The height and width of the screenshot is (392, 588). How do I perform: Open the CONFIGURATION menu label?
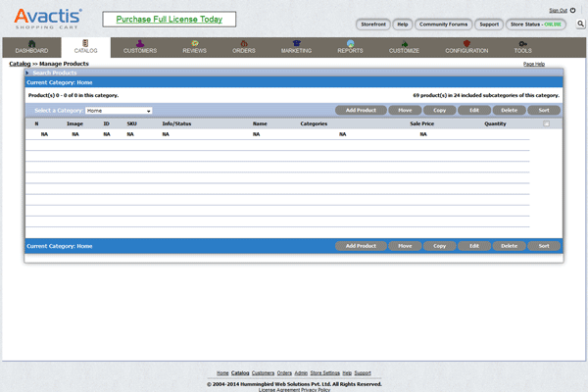(x=466, y=51)
